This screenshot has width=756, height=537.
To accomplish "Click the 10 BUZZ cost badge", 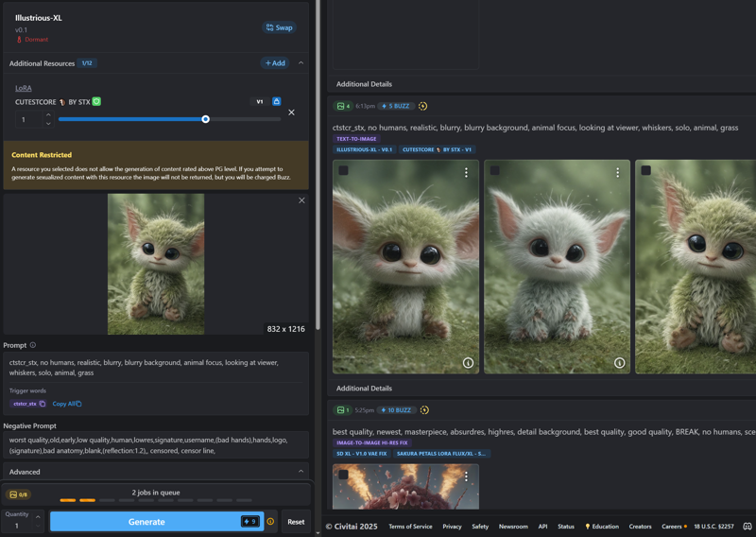I will point(396,410).
